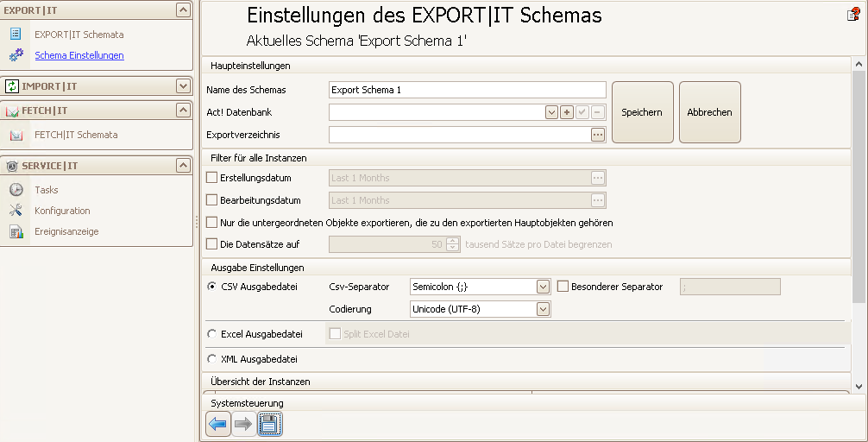Open Ereignisanzeige in SERVICE|IT section
868x442 pixels.
coord(66,231)
